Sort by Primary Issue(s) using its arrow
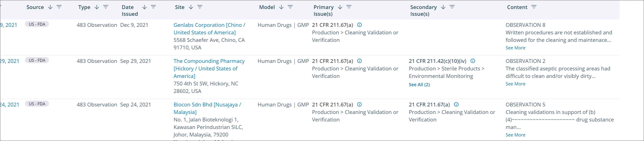 point(340,7)
